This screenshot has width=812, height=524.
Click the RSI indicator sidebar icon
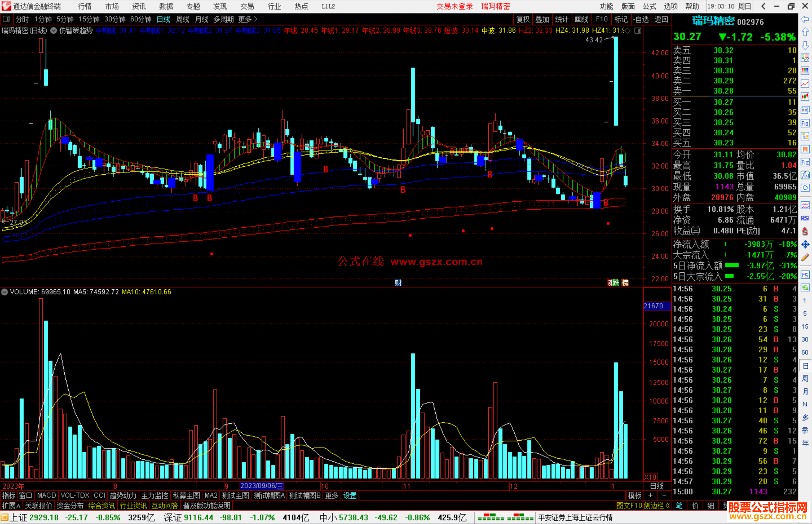tap(805, 218)
